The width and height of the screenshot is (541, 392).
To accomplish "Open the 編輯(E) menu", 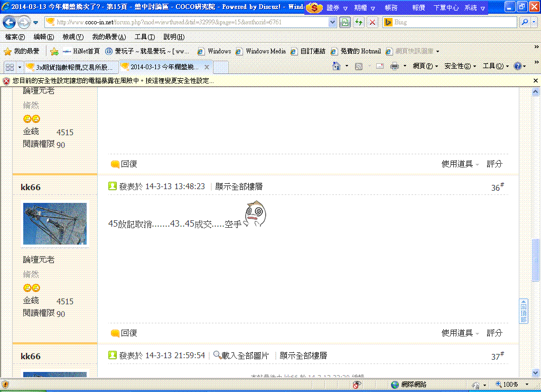I will [x=43, y=37].
